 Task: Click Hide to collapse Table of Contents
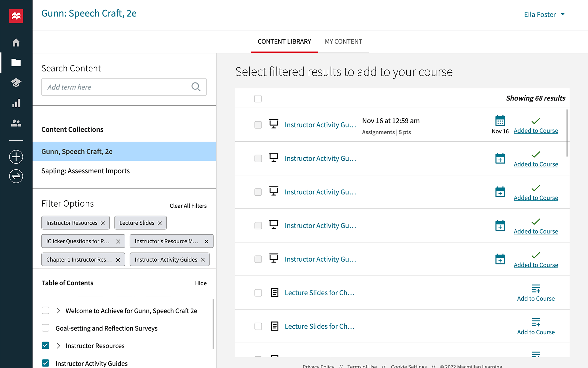click(x=201, y=283)
